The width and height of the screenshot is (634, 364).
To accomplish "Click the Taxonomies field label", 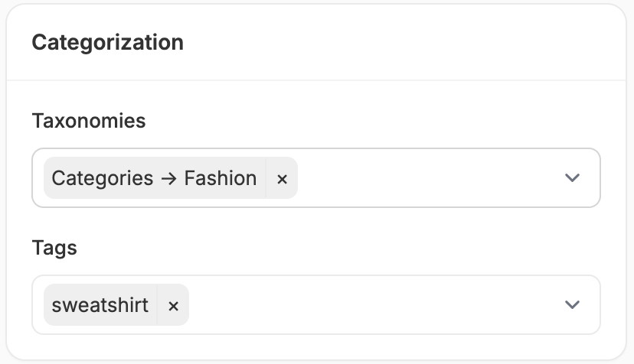I will [x=89, y=121].
